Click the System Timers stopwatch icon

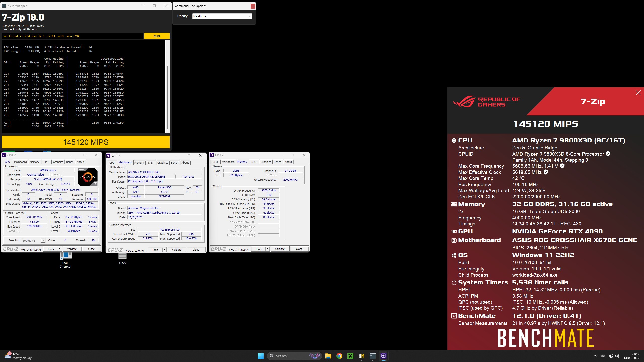click(454, 283)
